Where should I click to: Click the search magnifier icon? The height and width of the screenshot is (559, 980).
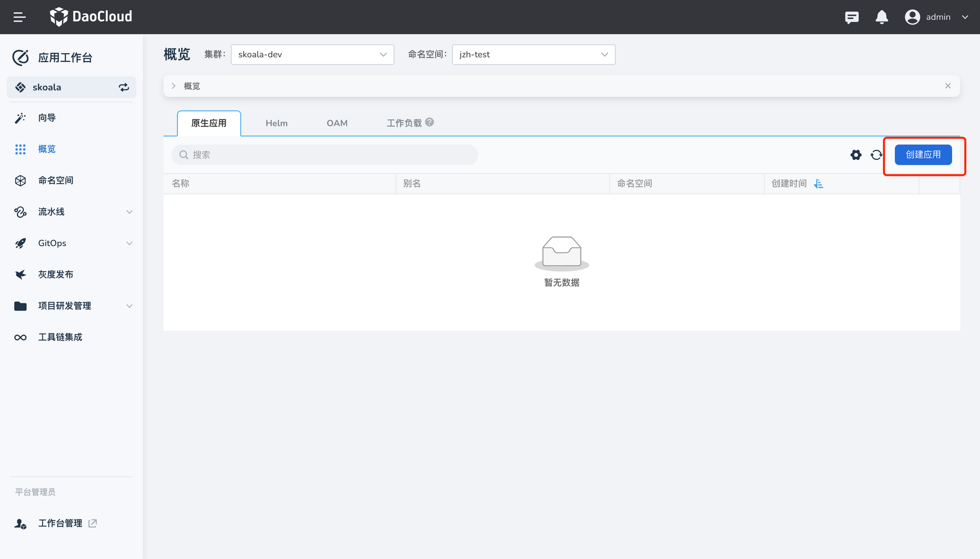coord(184,155)
